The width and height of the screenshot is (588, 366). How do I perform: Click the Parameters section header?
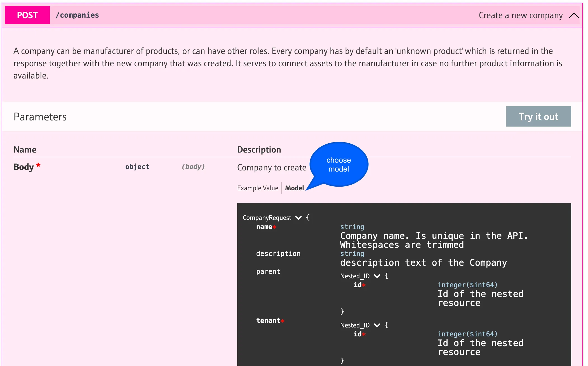40,117
